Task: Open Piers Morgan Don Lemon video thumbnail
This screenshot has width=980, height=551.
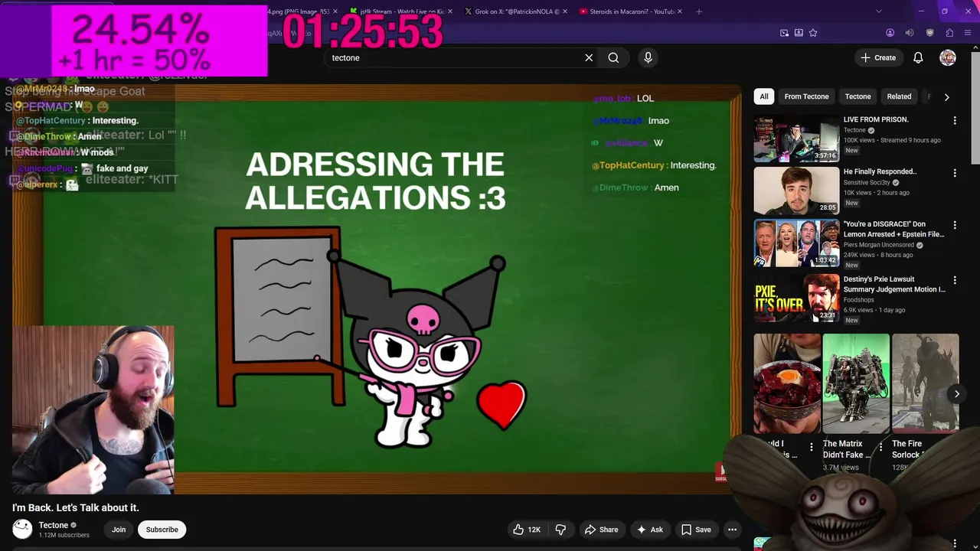Action: (x=796, y=243)
